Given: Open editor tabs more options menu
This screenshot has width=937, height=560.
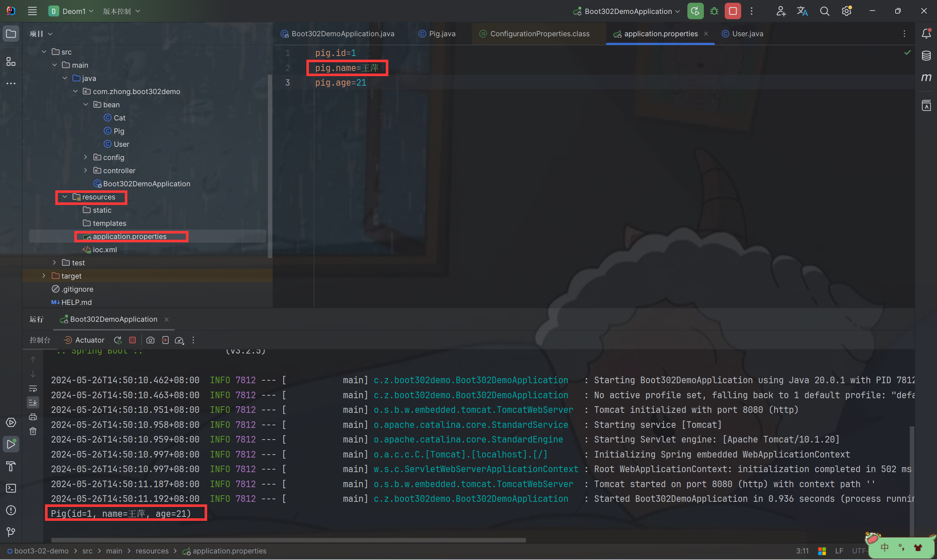Looking at the screenshot, I should [x=904, y=34].
